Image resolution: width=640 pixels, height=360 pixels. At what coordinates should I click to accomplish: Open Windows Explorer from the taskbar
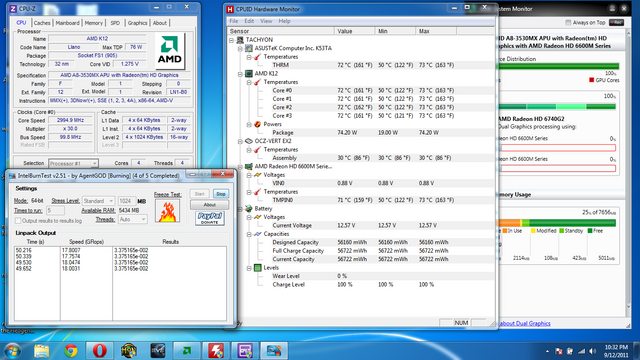[x=41, y=351]
